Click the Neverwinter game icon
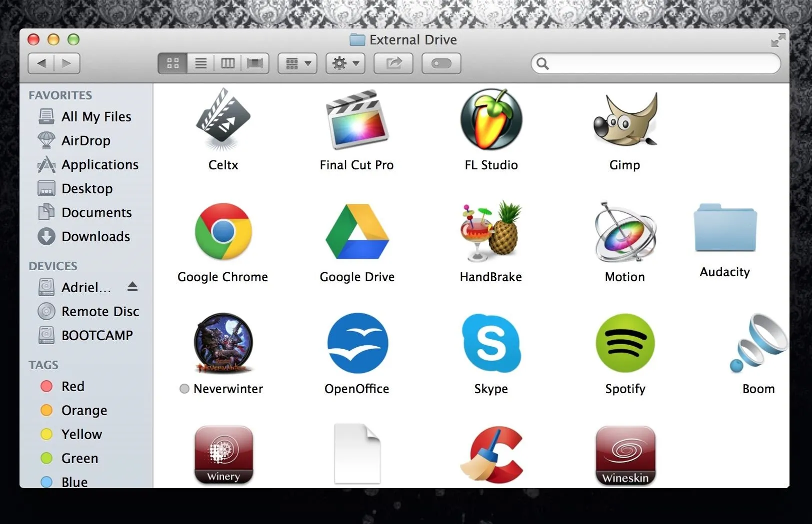The height and width of the screenshot is (524, 812). 223,343
